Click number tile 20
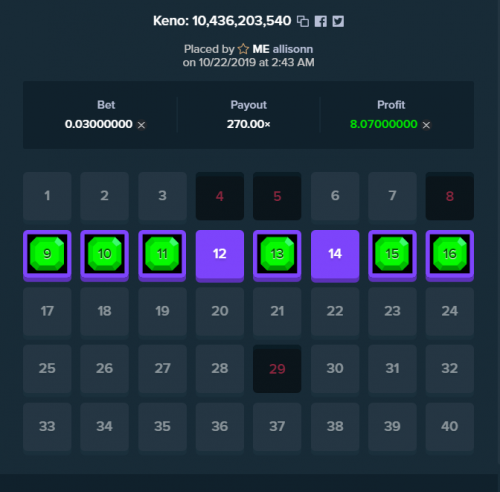 click(x=220, y=311)
